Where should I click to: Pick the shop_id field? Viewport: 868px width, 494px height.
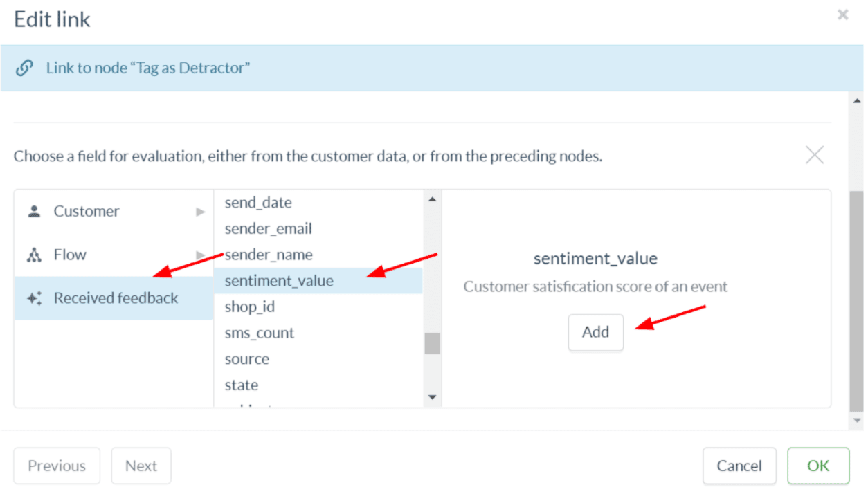(249, 307)
